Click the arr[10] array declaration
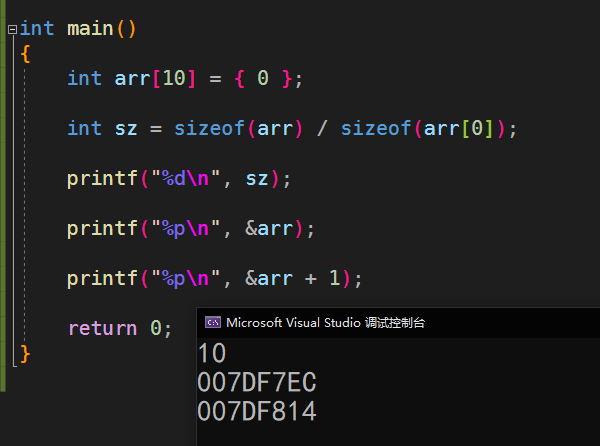 pos(155,78)
